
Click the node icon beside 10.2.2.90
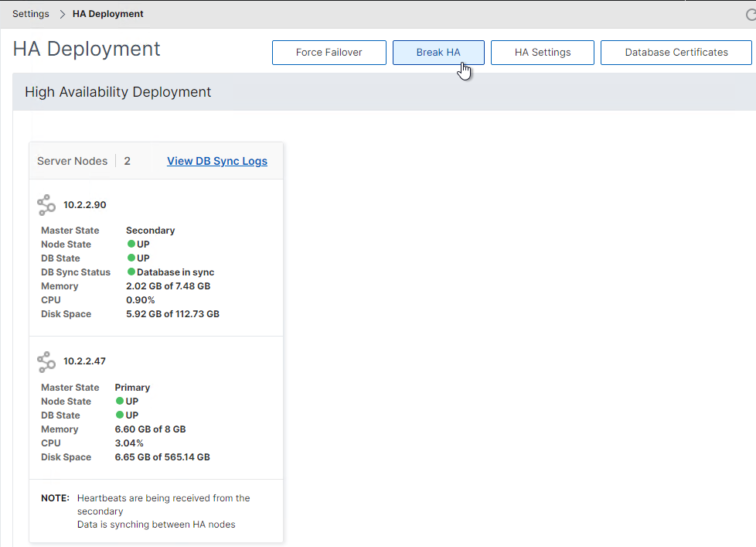46,205
